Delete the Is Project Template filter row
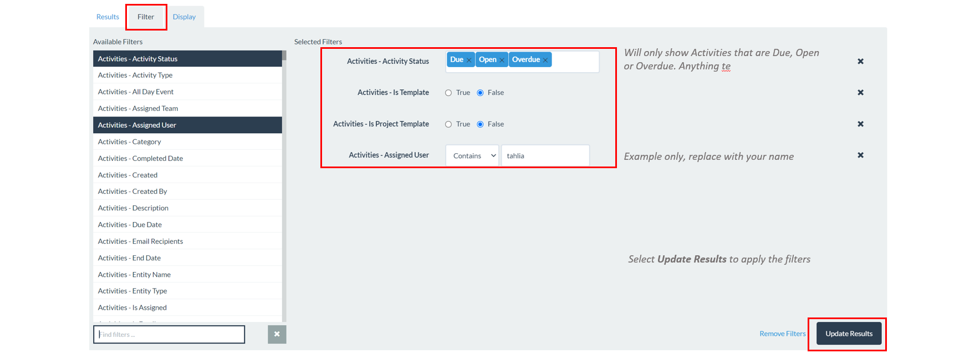The width and height of the screenshot is (980, 358). click(x=860, y=124)
